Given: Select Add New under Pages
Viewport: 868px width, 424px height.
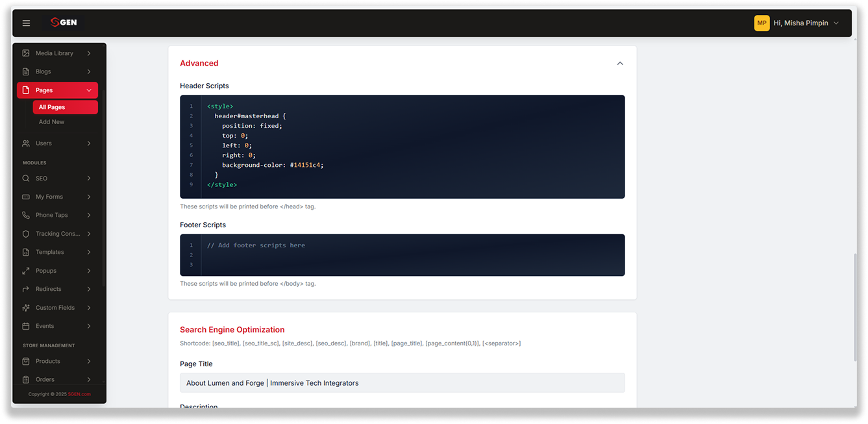Looking at the screenshot, I should click(51, 122).
